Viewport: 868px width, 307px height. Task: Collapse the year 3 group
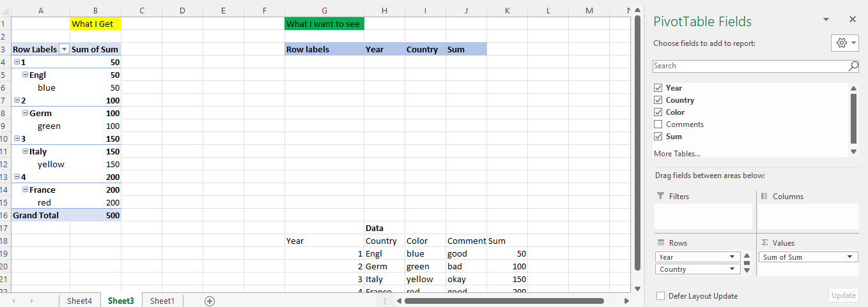(16, 139)
